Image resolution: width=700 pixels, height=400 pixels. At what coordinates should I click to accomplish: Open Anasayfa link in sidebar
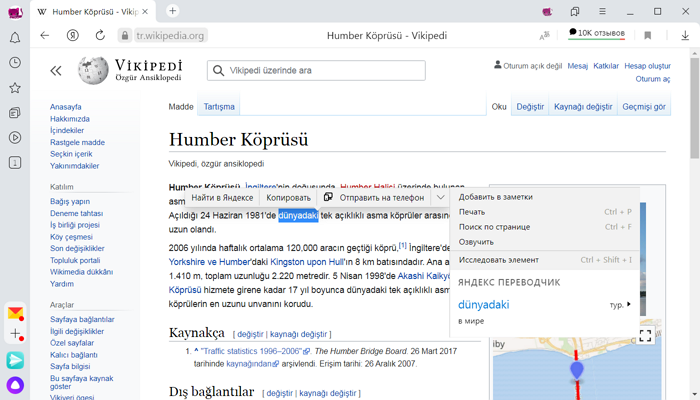coord(66,107)
